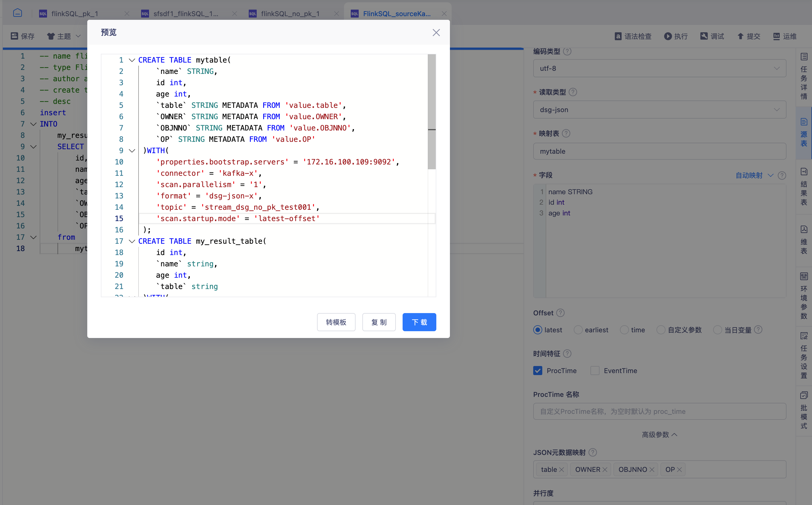The image size is (812, 505).
Task: Close the 预览 preview dialog
Action: [x=436, y=32]
